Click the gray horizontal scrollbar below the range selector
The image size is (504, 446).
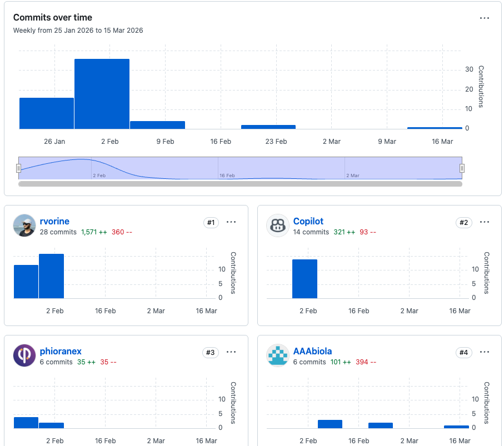click(240, 184)
